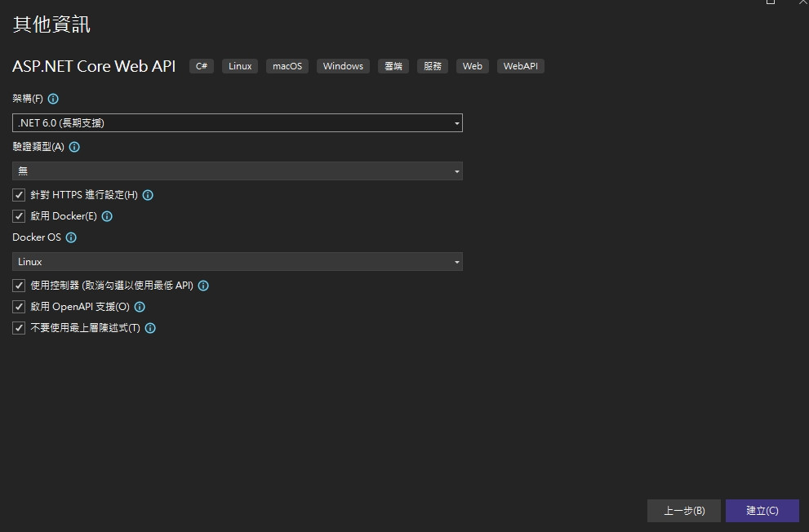This screenshot has height=532, width=809.
Task: Maximize the dialog window
Action: coord(771,2)
